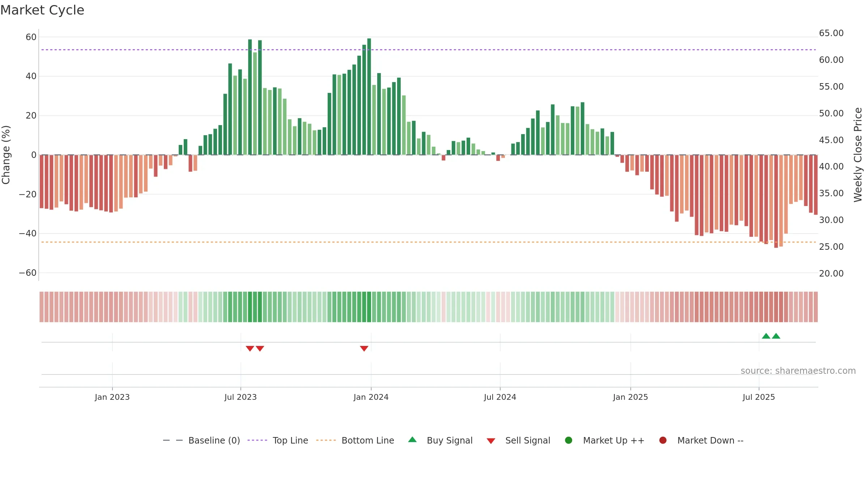Click the 20.00 price axis label
Image resolution: width=868 pixels, height=488 pixels.
(831, 274)
